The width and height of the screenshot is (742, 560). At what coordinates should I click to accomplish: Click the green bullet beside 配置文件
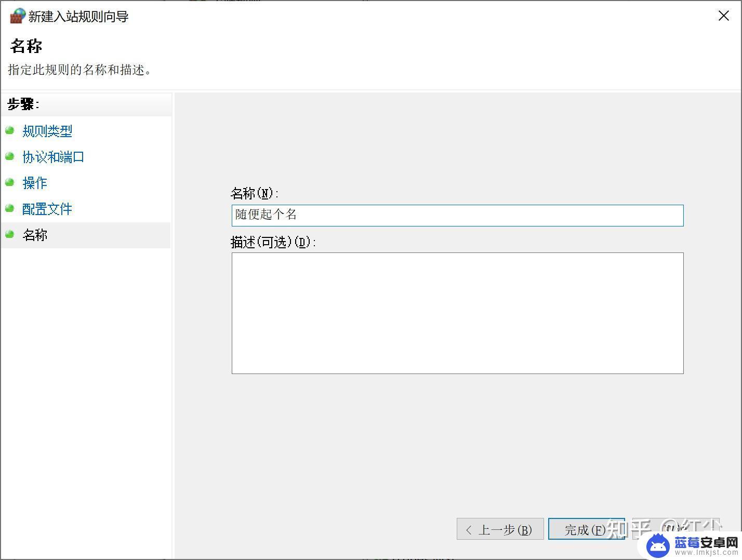(9, 208)
